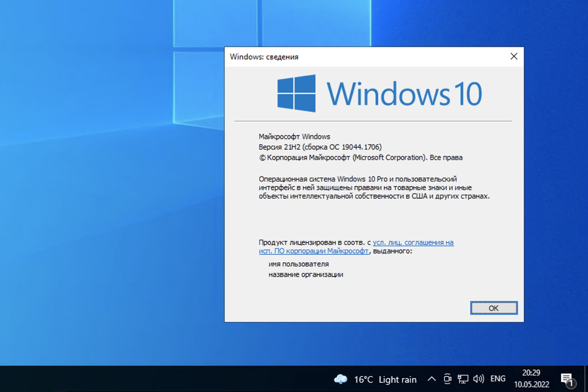Click the 'исп. ПО корпорации Майкрософт' link text
The height and width of the screenshot is (392, 588).
click(313, 251)
